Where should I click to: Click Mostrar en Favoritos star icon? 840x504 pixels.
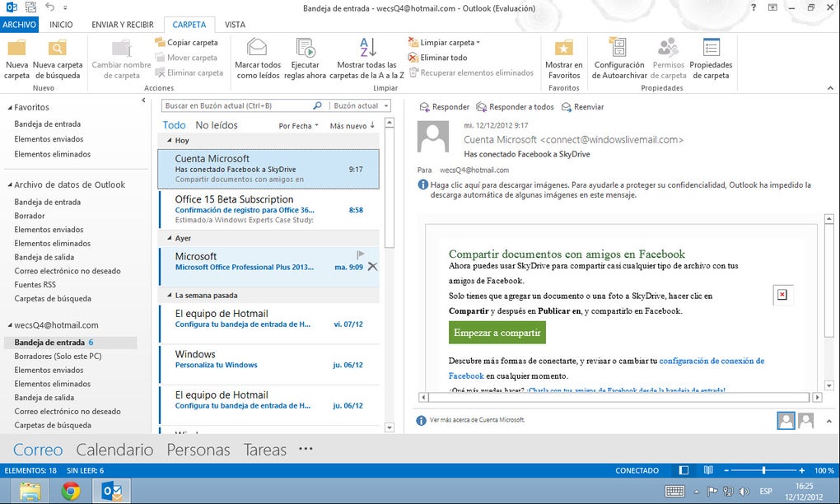tap(563, 49)
